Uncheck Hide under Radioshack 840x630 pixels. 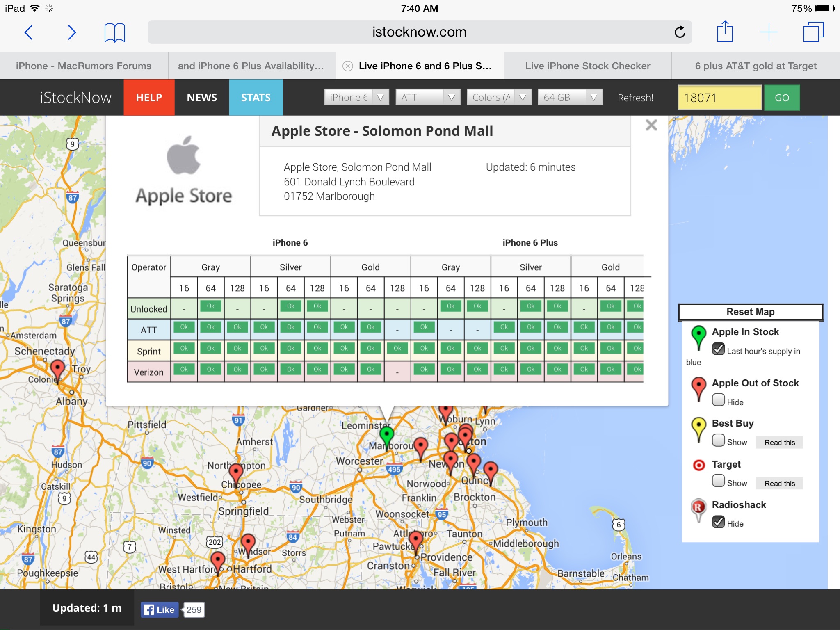[x=718, y=521]
